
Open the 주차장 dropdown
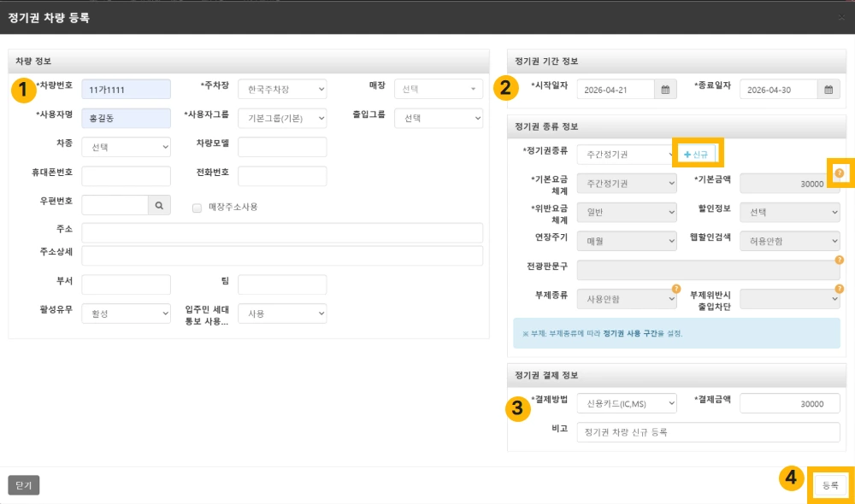coord(282,90)
